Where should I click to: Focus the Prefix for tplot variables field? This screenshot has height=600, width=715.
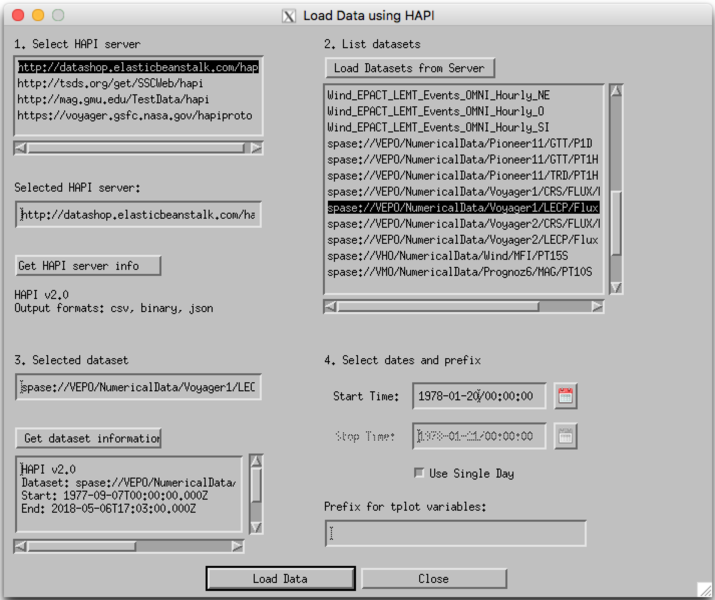pos(455,533)
